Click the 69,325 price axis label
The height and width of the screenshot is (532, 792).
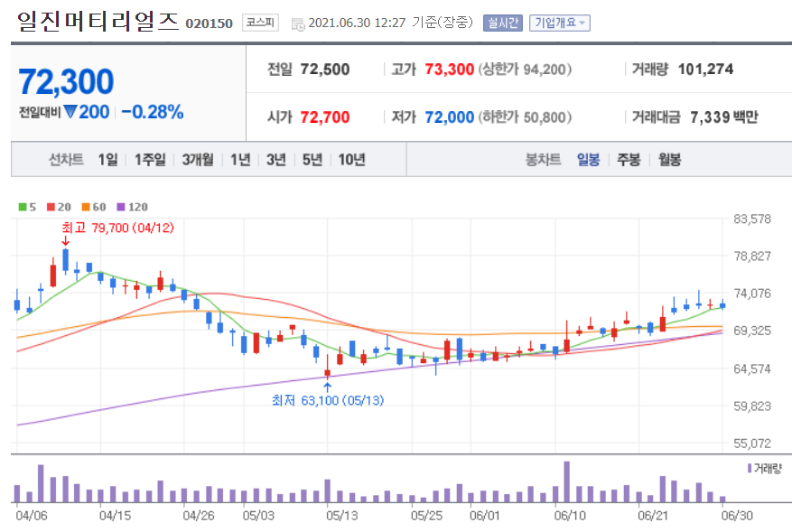[752, 331]
